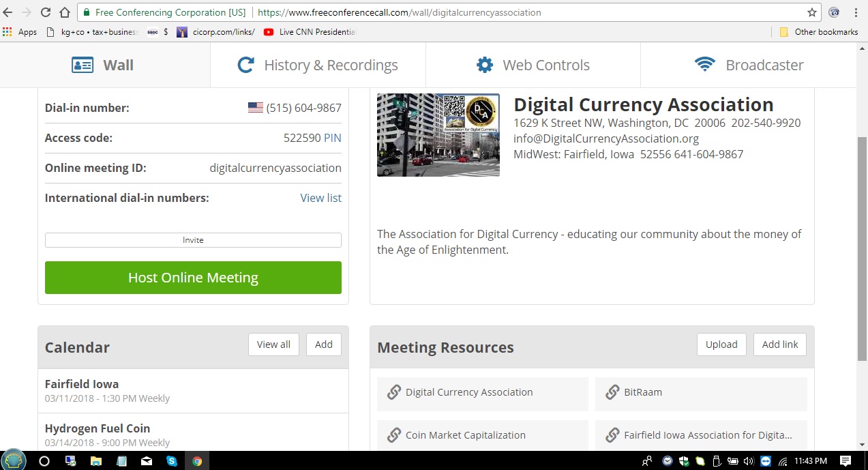
Task: Open the BitRaam resource link
Action: click(x=701, y=394)
